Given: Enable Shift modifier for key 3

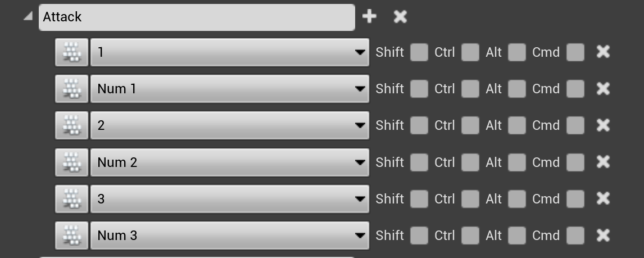Looking at the screenshot, I should point(419,199).
